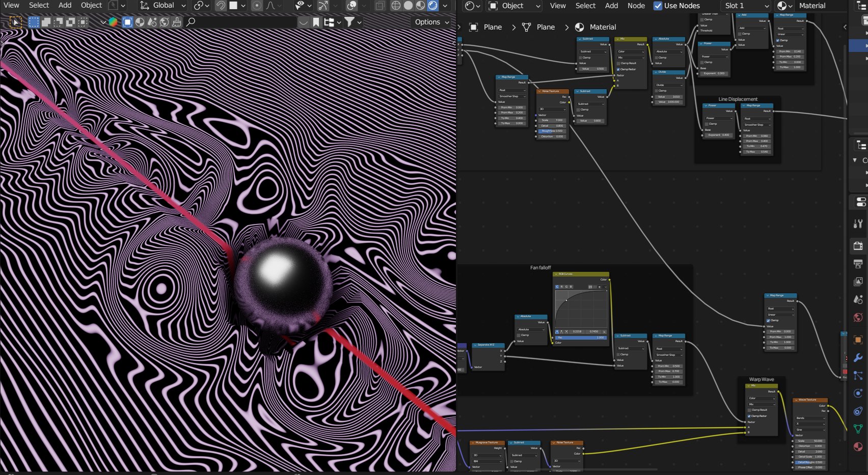
Task: Switch to wireframe viewport shading
Action: click(396, 6)
